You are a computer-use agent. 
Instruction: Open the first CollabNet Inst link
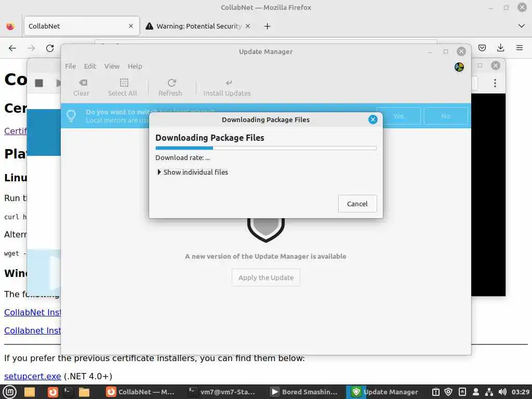(x=33, y=312)
